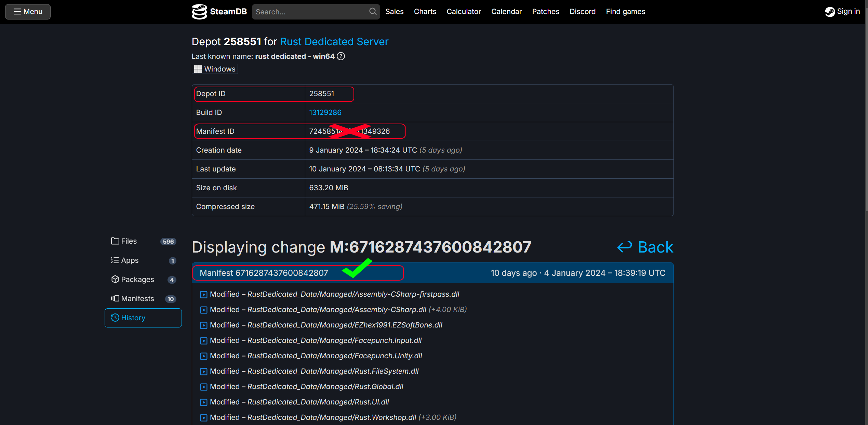Viewport: 868px width, 425px height.
Task: Click the help question mark beside win64
Action: pyautogui.click(x=340, y=56)
